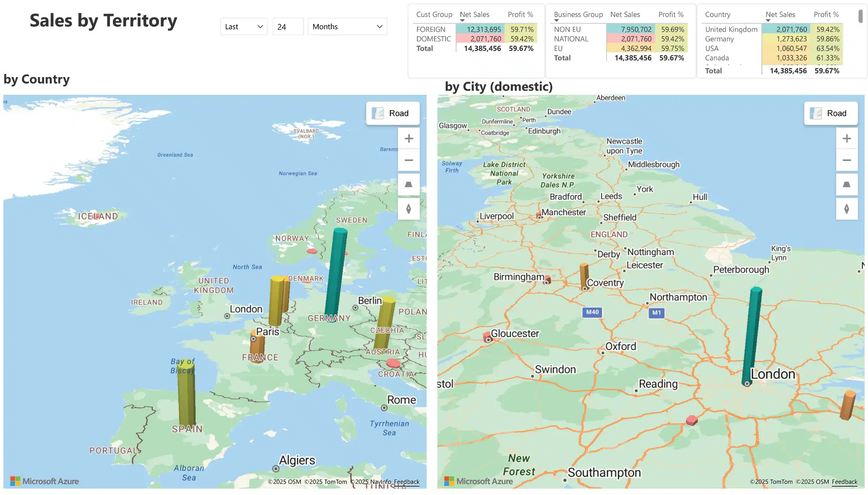Click compass rotation control on country map

pyautogui.click(x=409, y=209)
